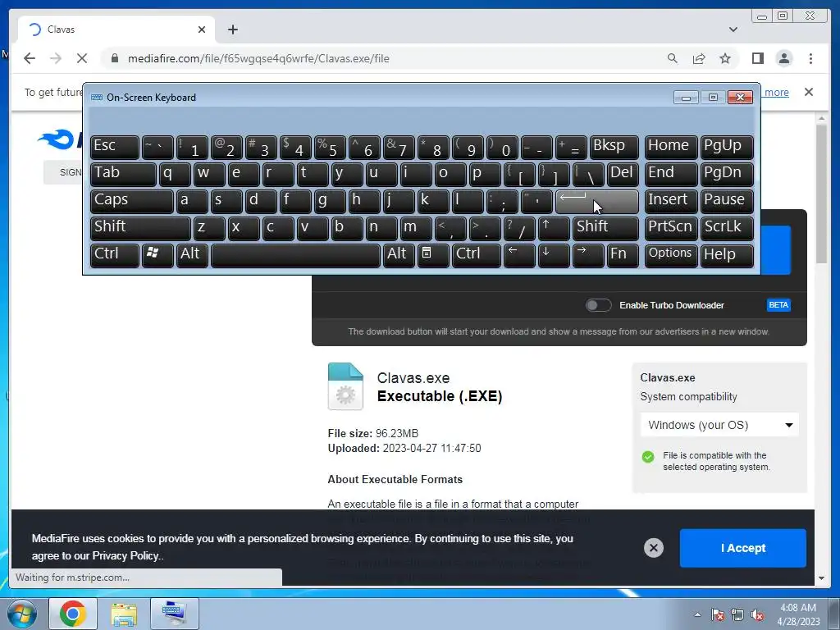Open the Windows (your OS) compatibility dropdown
The image size is (840, 630).
[719, 425]
